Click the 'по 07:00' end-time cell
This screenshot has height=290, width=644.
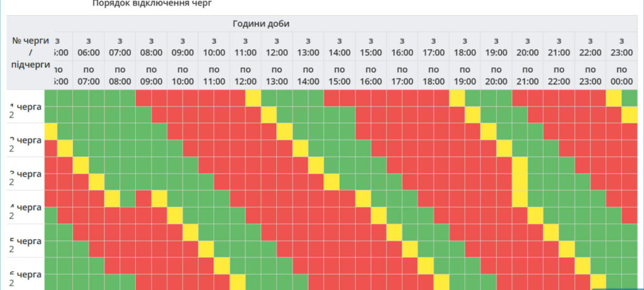coord(88,75)
